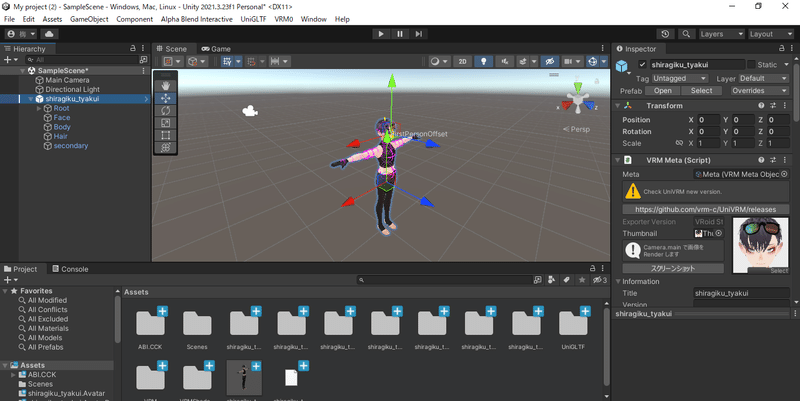Image resolution: width=800 pixels, height=401 pixels.
Task: Collapse the SampleScene hierarchy
Action: tap(22, 71)
